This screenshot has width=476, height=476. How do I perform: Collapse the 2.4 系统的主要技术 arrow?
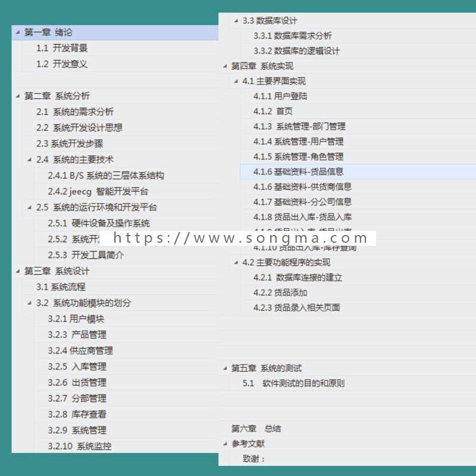pyautogui.click(x=29, y=159)
